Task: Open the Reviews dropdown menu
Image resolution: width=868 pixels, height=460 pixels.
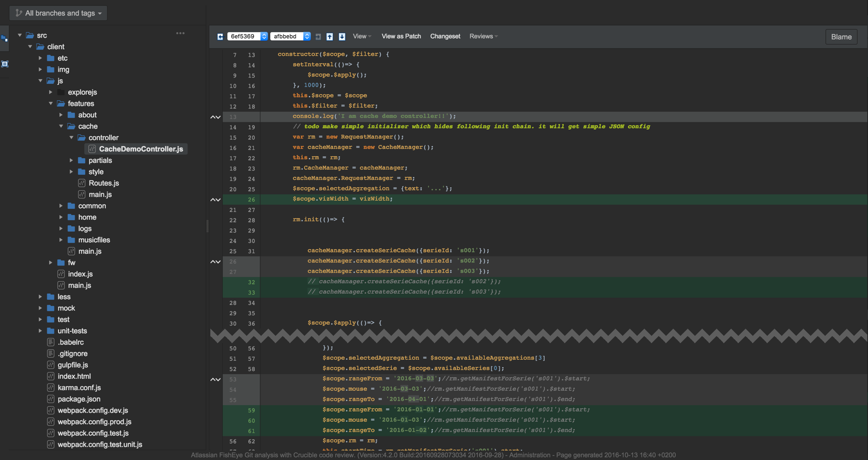Action: click(484, 36)
